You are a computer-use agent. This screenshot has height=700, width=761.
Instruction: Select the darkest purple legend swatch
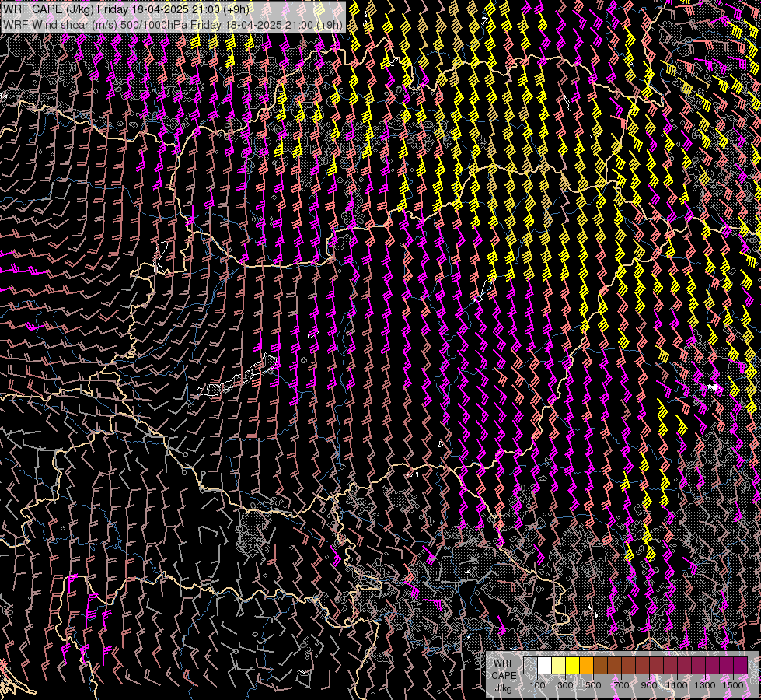coord(741,665)
